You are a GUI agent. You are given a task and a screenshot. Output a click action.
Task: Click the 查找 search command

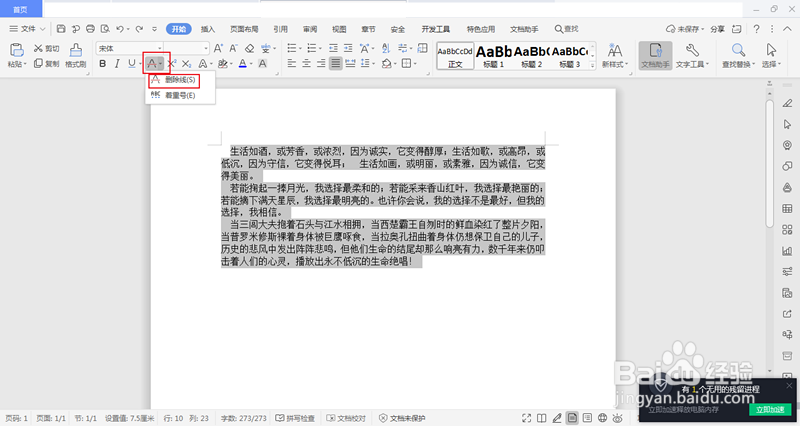click(566, 29)
